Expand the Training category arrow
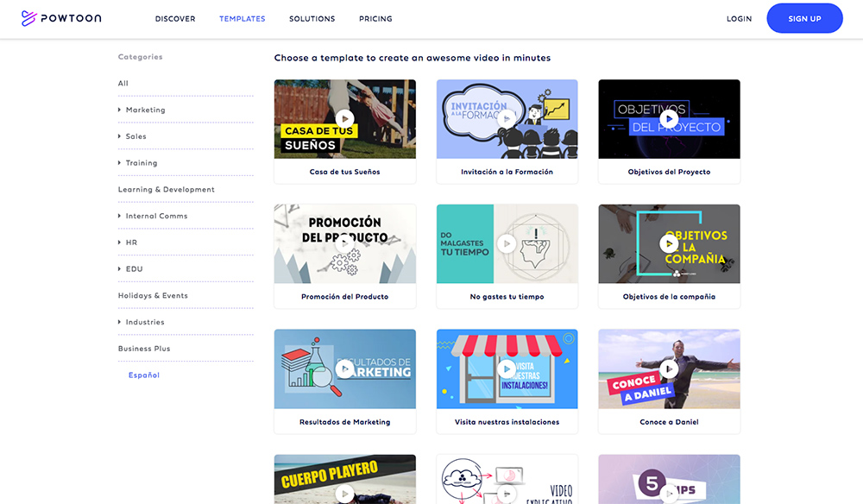 click(x=119, y=163)
